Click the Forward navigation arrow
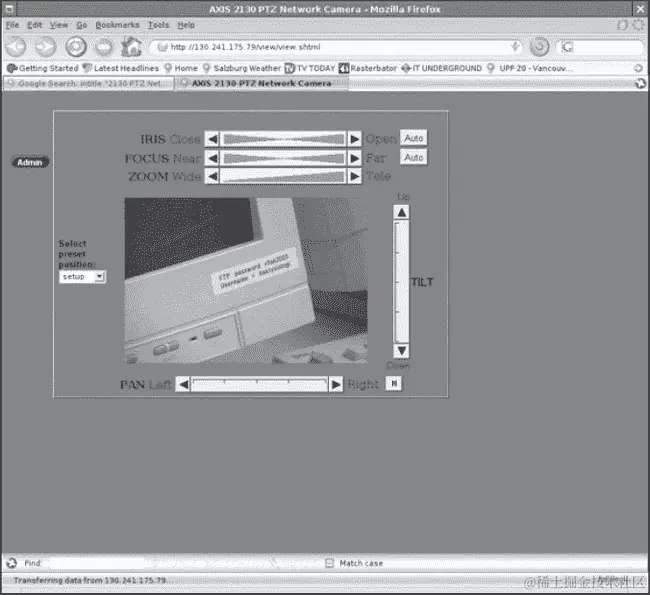The height and width of the screenshot is (595, 650). click(45, 47)
